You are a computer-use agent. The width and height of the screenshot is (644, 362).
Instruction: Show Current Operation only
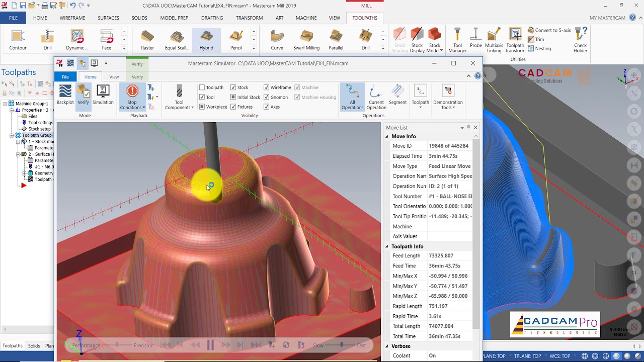(x=376, y=97)
